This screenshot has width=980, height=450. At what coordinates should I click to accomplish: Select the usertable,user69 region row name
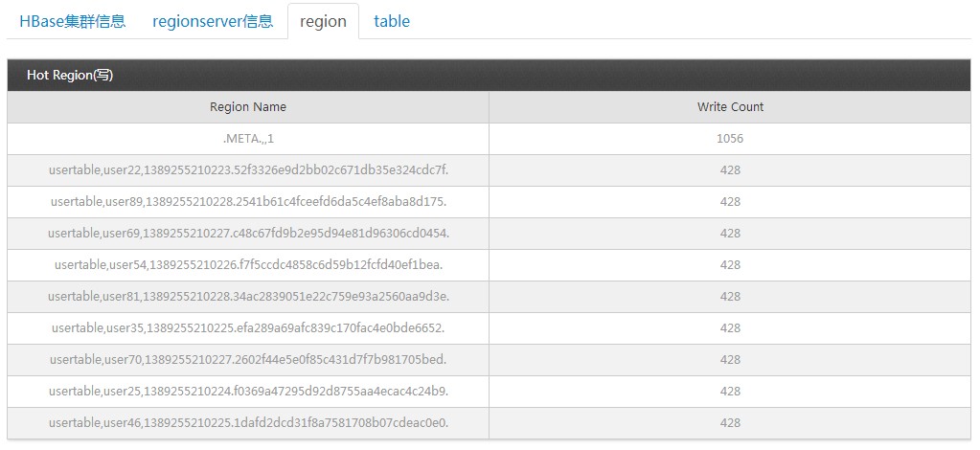(248, 233)
